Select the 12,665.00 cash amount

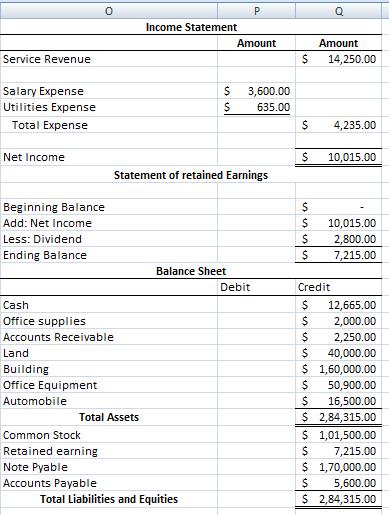338,305
